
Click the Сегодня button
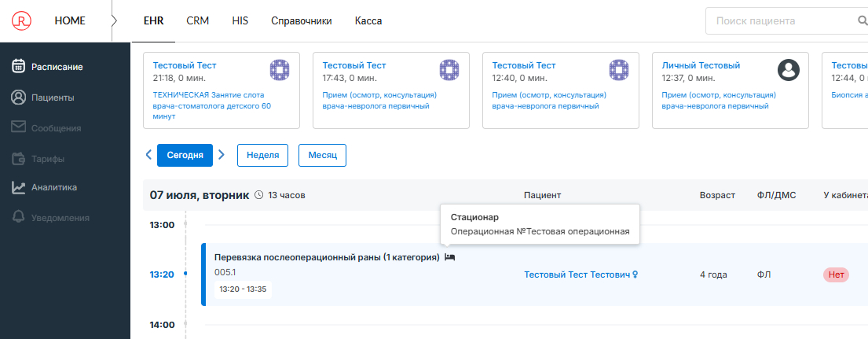[x=185, y=155]
